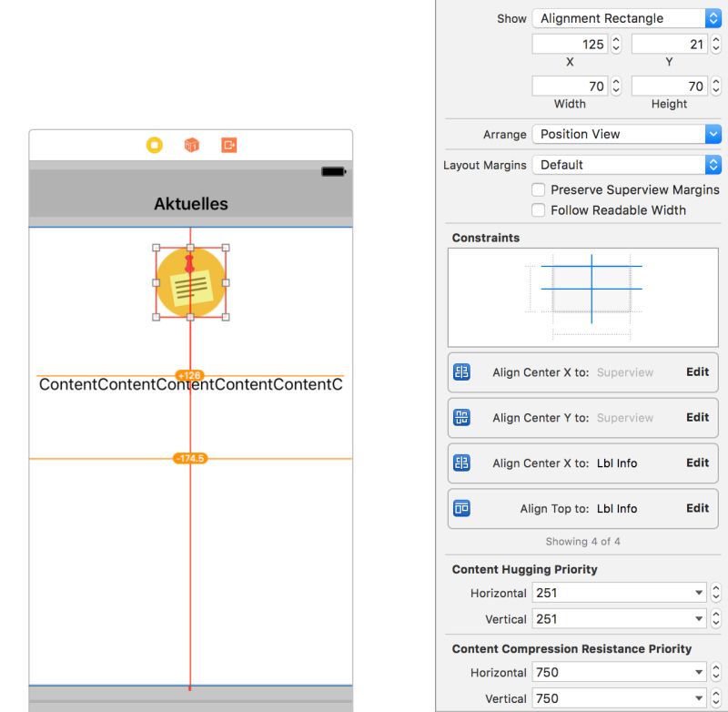
Task: Edit the Align Top to Lbl Info constraint
Action: tap(697, 509)
